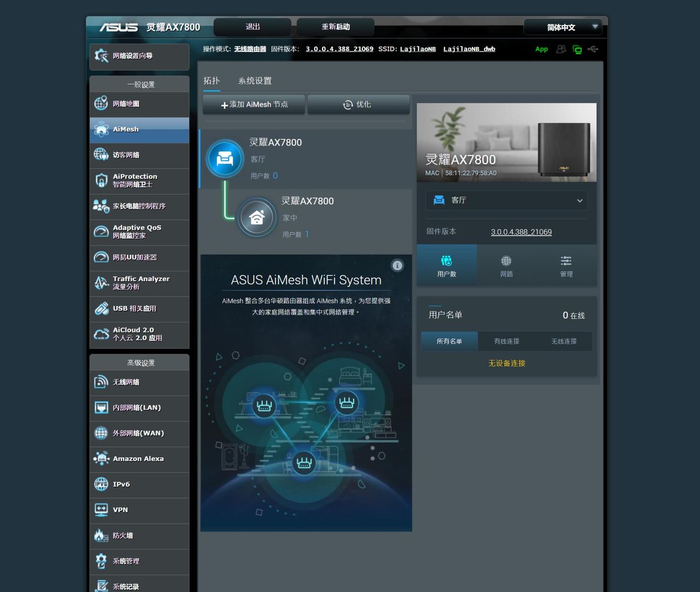This screenshot has width=700, height=592.
Task: Click the 0 在线 online count
Action: pos(574,315)
